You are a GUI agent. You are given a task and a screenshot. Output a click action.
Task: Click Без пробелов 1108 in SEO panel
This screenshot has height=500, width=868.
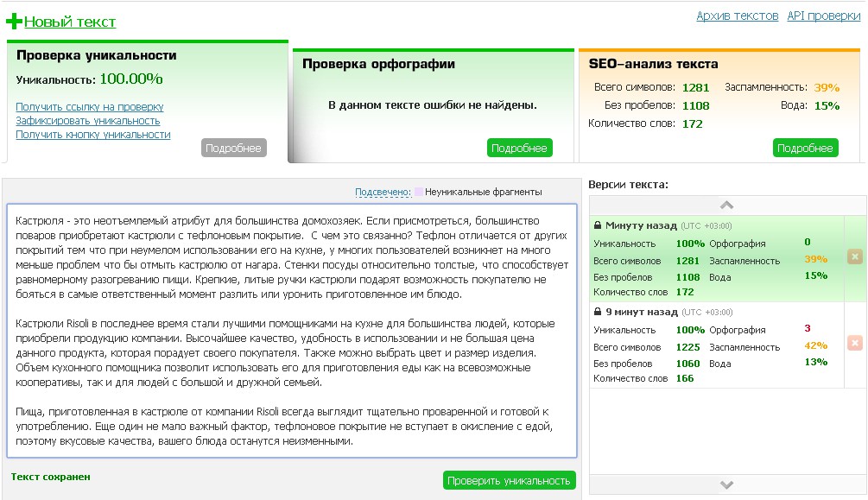(x=695, y=105)
